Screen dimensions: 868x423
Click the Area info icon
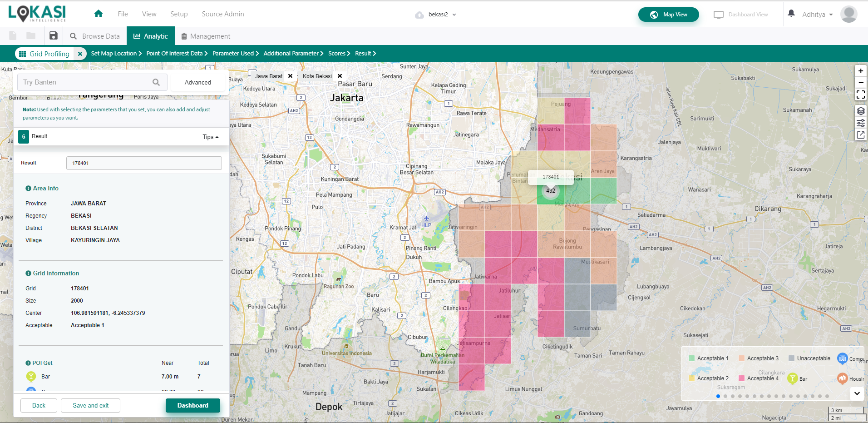[28, 188]
